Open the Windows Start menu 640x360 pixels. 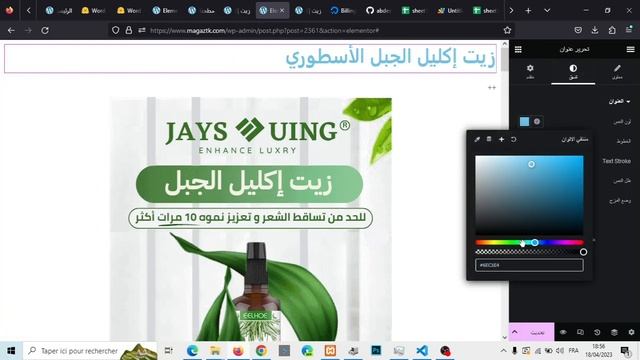[11, 351]
